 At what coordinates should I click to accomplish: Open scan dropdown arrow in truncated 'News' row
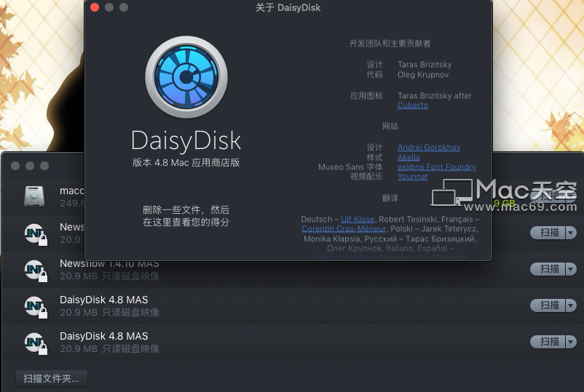point(571,233)
